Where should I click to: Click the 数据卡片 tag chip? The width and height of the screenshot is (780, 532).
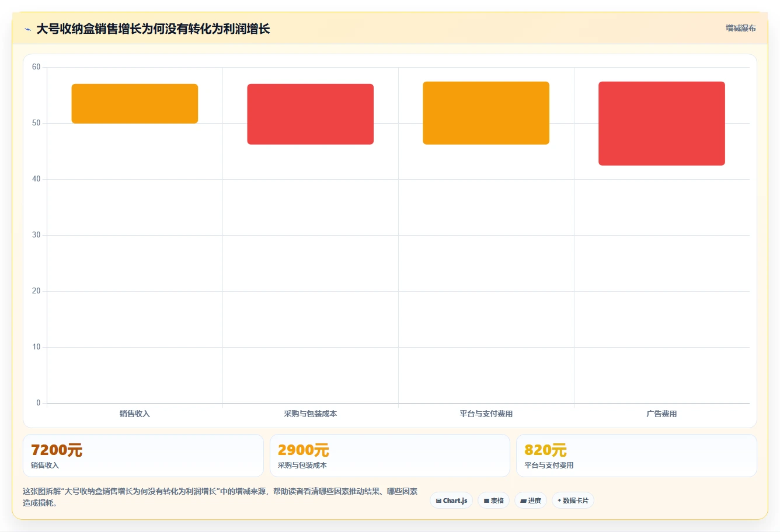click(x=573, y=501)
